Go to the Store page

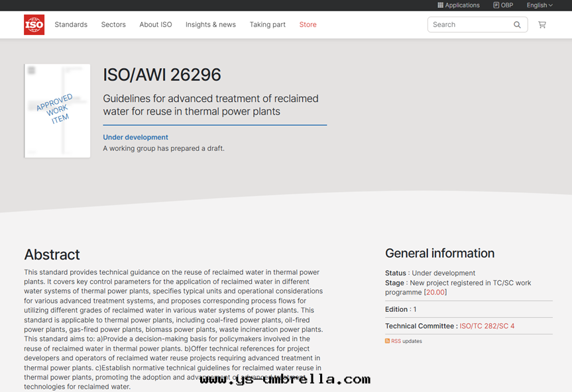click(x=308, y=24)
